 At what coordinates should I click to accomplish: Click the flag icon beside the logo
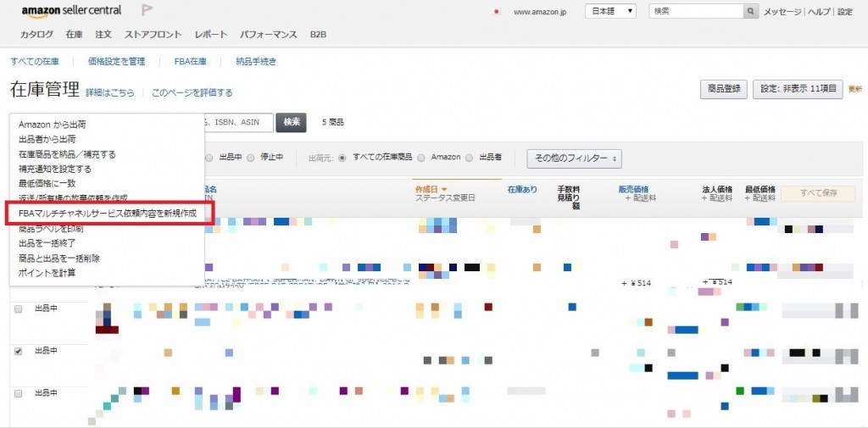tap(147, 11)
